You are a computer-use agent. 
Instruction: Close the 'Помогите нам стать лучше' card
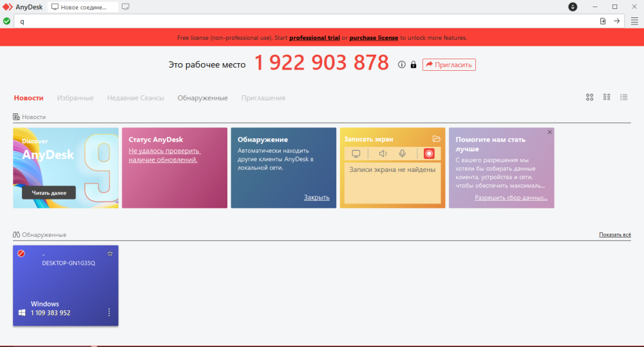click(549, 132)
